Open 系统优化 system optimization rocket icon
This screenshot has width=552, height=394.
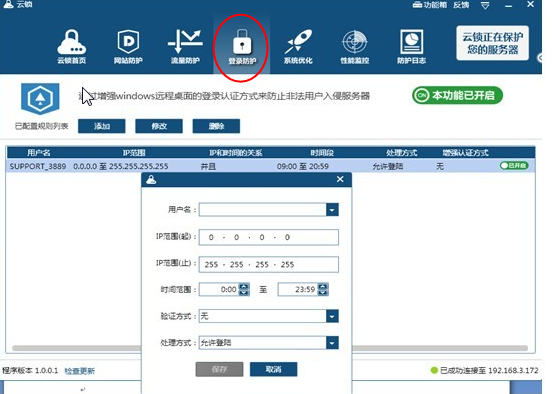tap(298, 47)
